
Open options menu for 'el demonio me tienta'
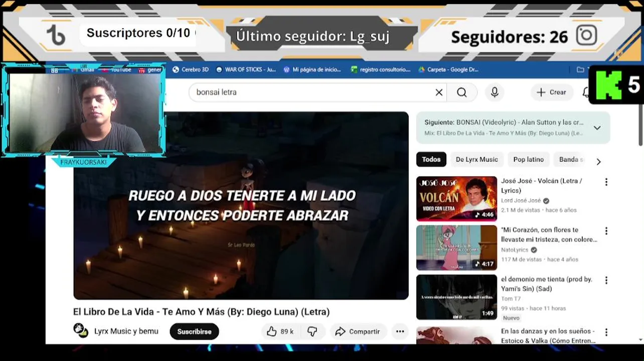point(606,280)
